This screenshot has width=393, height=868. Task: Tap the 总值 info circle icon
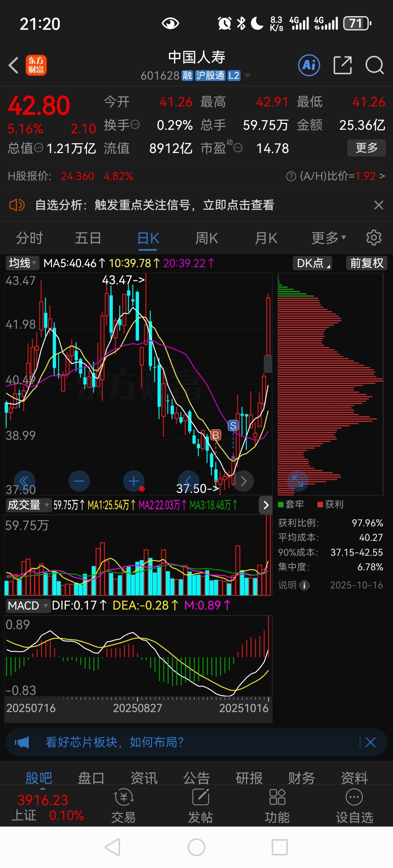point(39,148)
